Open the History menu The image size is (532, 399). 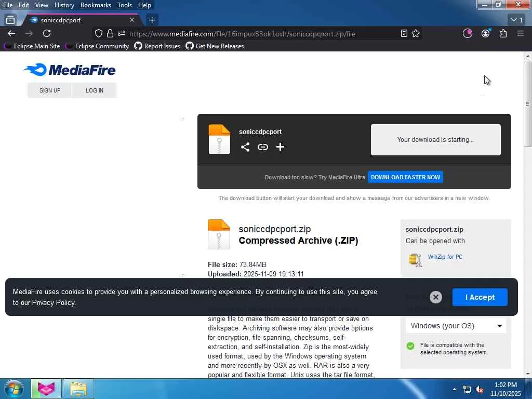point(64,5)
